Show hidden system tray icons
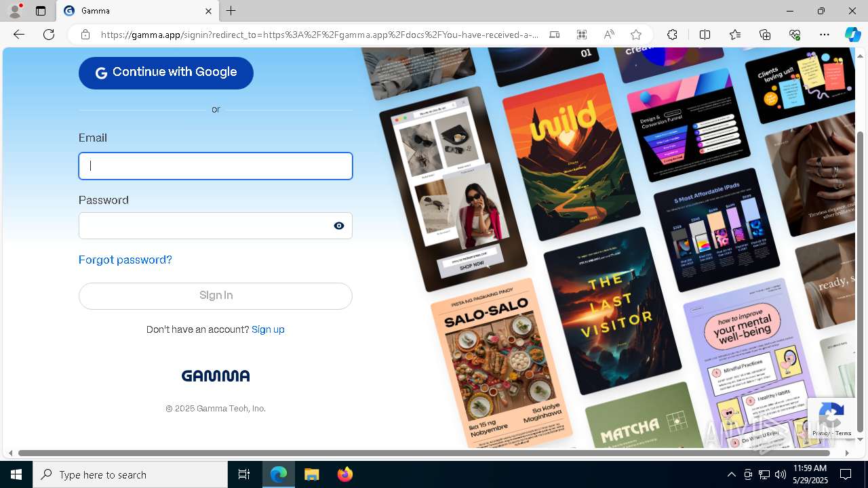 (x=731, y=474)
